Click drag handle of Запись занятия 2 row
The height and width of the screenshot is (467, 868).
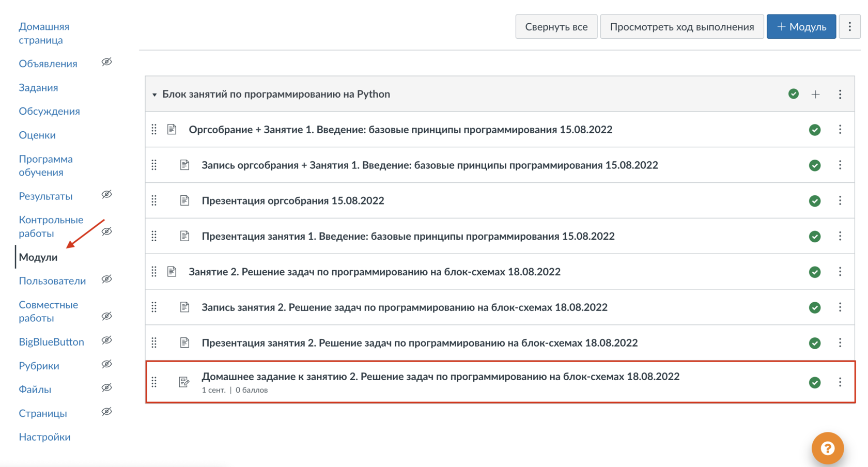pos(154,307)
